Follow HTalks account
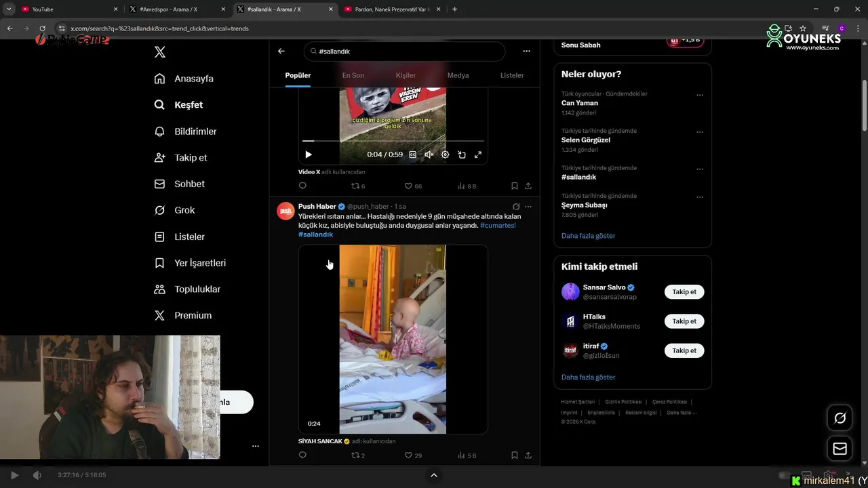 click(684, 321)
